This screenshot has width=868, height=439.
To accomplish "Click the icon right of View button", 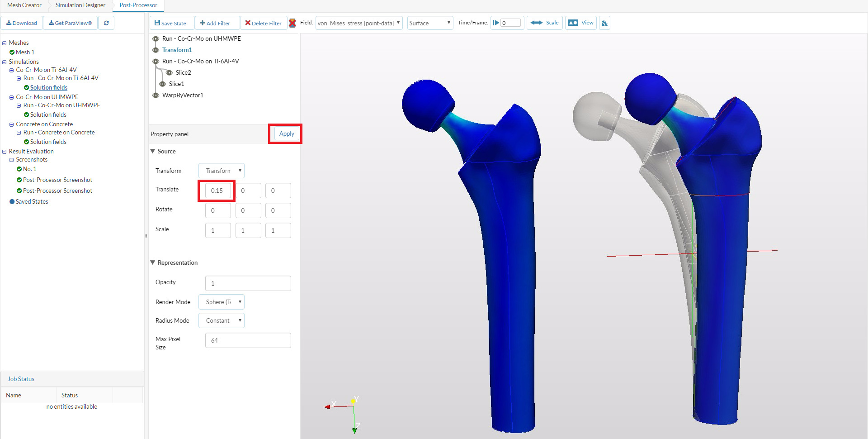I will [604, 23].
